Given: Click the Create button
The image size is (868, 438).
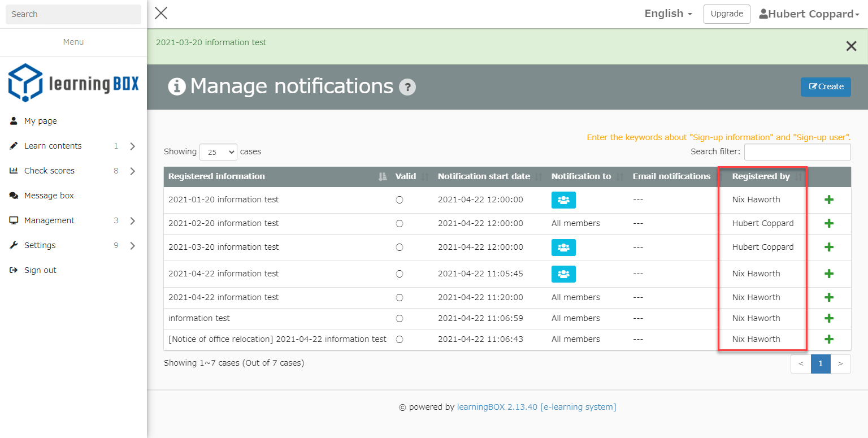Looking at the screenshot, I should [x=826, y=87].
